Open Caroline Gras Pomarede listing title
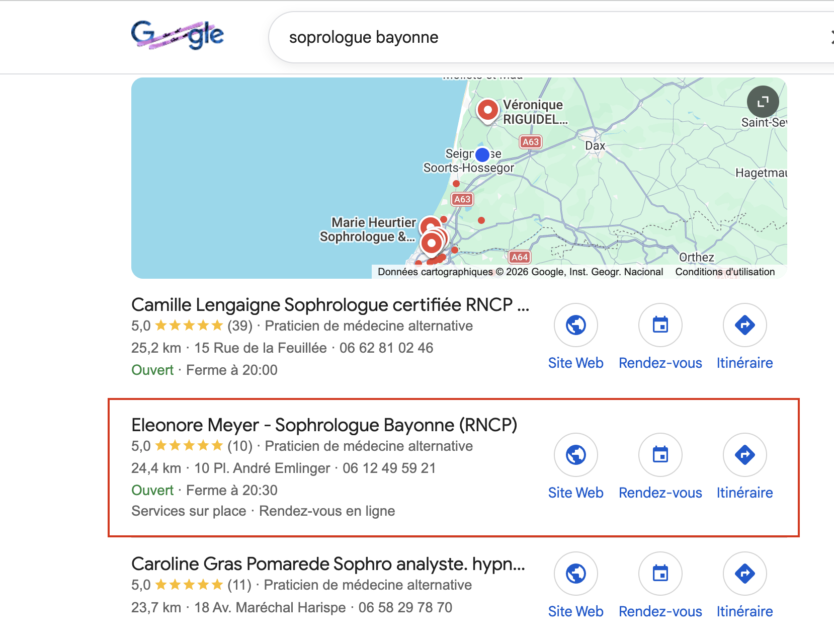 point(328,564)
